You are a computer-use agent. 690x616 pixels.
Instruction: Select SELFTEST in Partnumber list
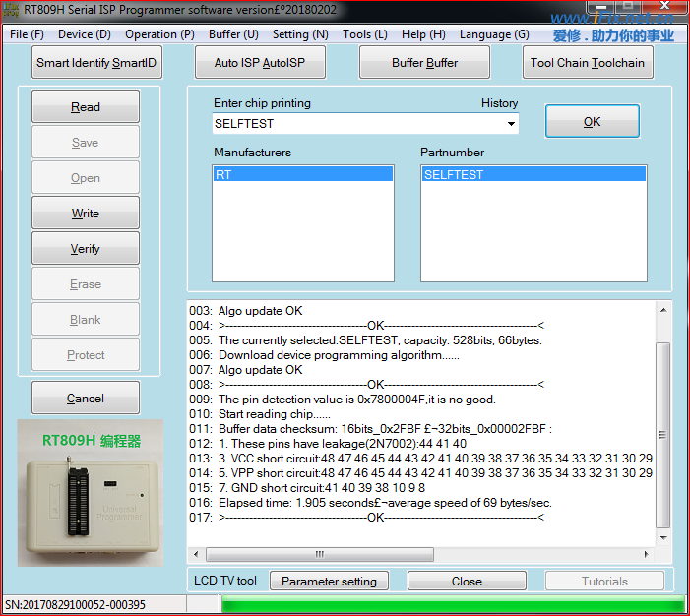tap(533, 175)
